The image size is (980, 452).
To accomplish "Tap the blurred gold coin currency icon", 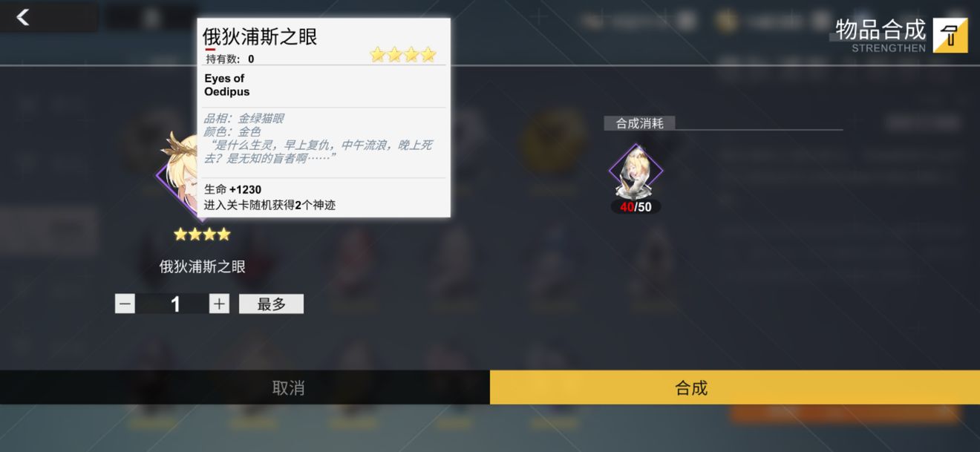I will coord(726,21).
